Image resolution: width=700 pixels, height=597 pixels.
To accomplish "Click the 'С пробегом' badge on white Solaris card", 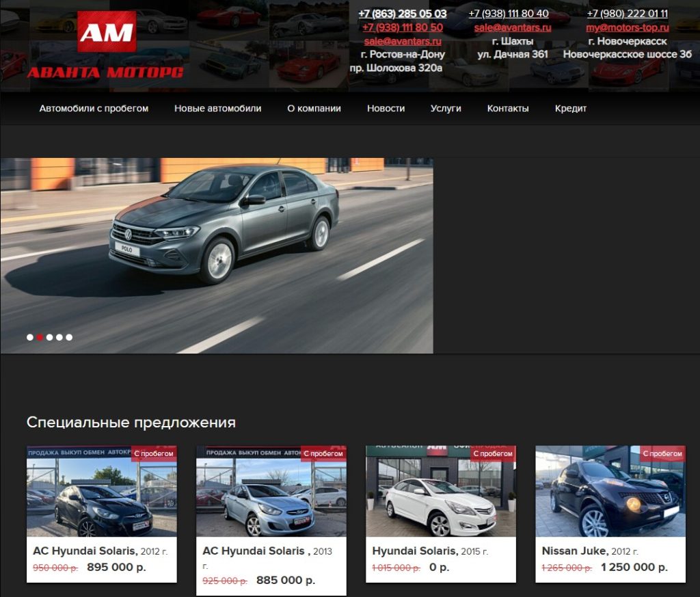I will click(492, 453).
